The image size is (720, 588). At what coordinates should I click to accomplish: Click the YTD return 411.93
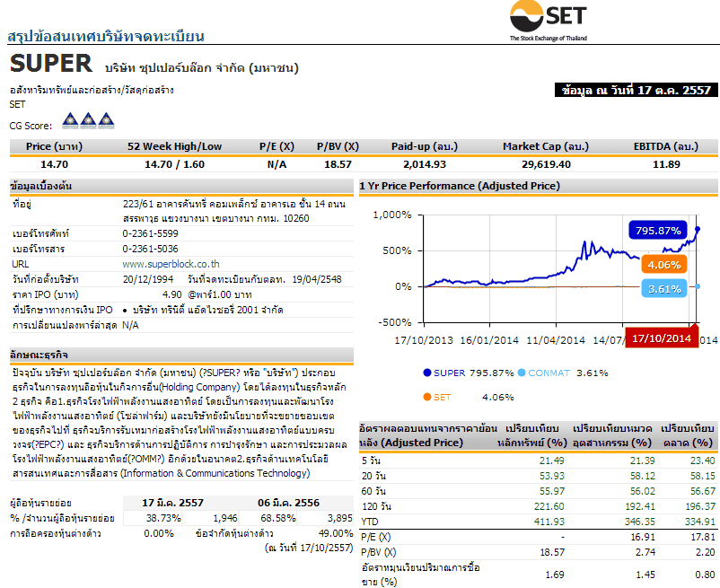pyautogui.click(x=549, y=522)
